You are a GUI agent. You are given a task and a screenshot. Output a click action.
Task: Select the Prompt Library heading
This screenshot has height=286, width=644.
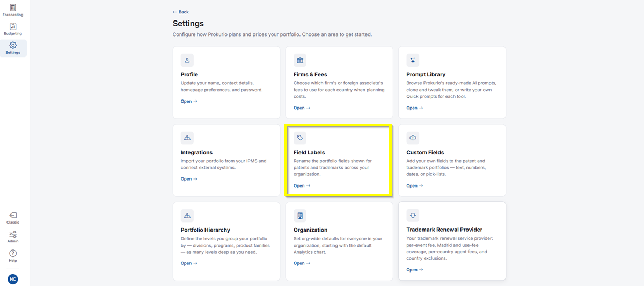tap(426, 75)
